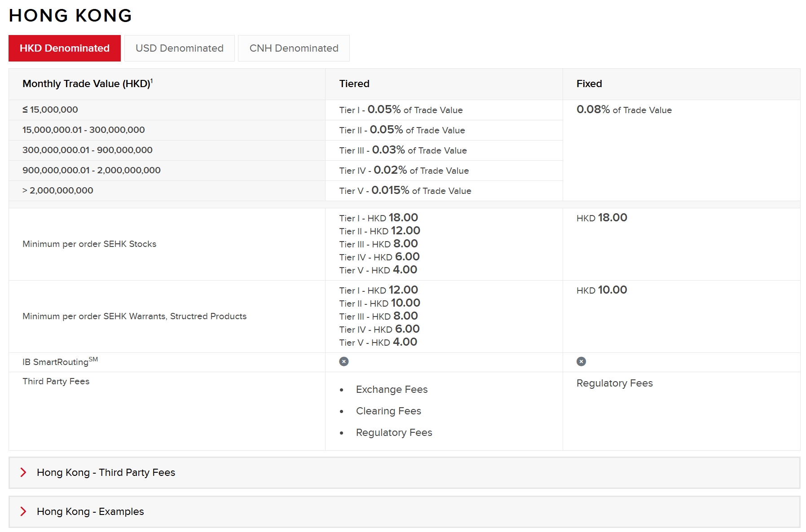This screenshot has width=806, height=532.
Task: Click Regulatory Fees in the Fixed column
Action: pyautogui.click(x=614, y=383)
